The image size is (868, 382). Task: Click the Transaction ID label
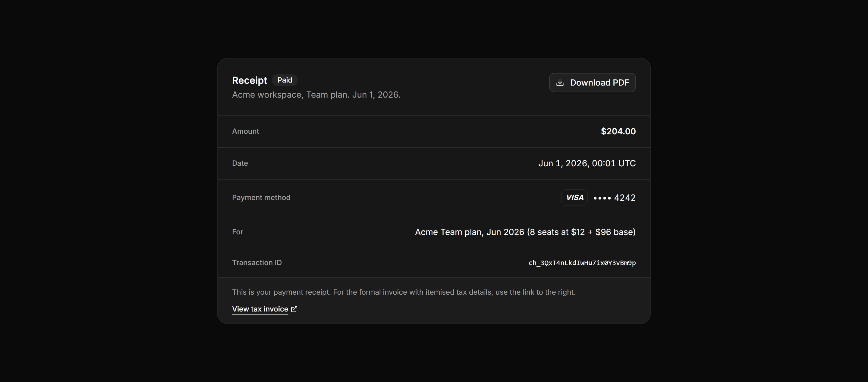pyautogui.click(x=257, y=263)
